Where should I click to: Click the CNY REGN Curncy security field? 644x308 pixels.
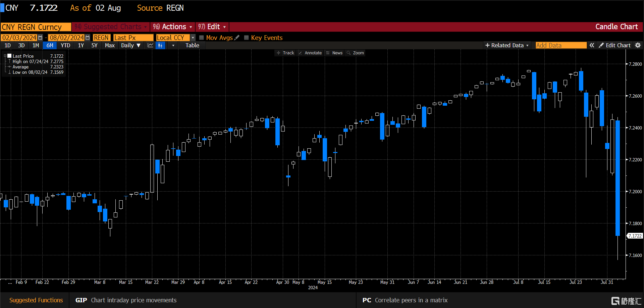pyautogui.click(x=36, y=27)
